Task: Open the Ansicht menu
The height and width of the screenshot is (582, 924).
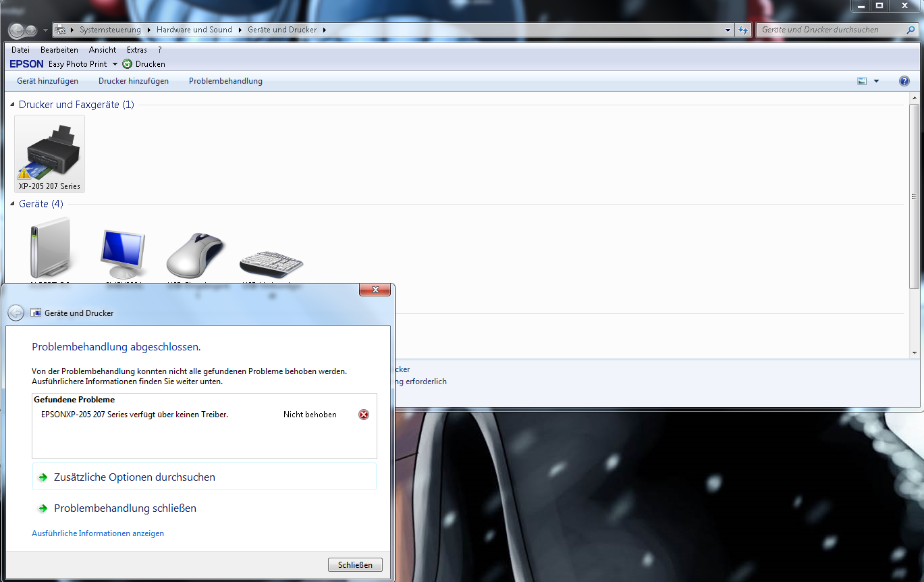Action: (103, 50)
